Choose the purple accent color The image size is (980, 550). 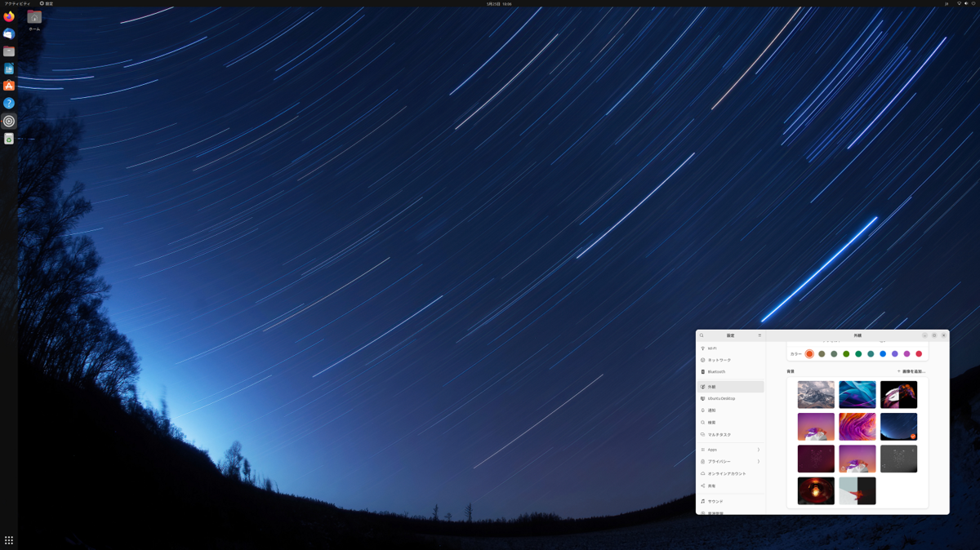coord(894,354)
